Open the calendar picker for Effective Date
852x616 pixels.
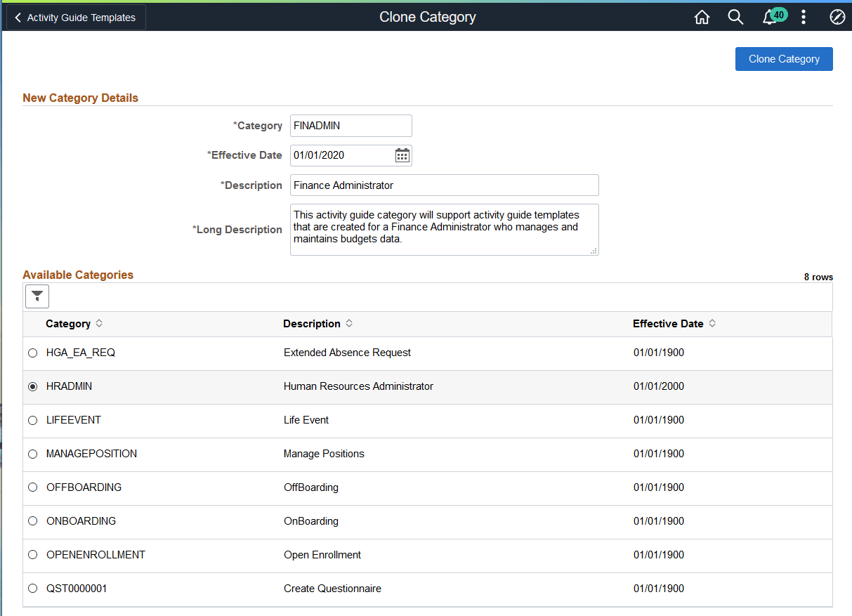point(402,155)
